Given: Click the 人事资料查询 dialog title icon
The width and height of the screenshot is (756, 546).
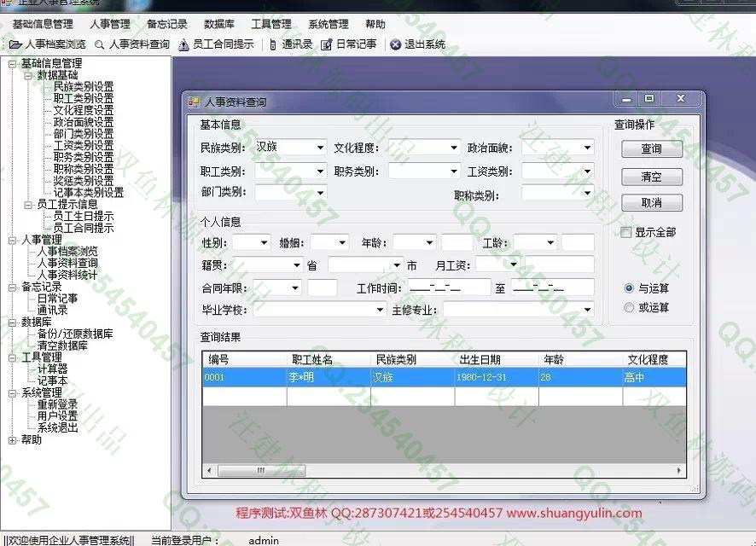Looking at the screenshot, I should click(x=194, y=102).
